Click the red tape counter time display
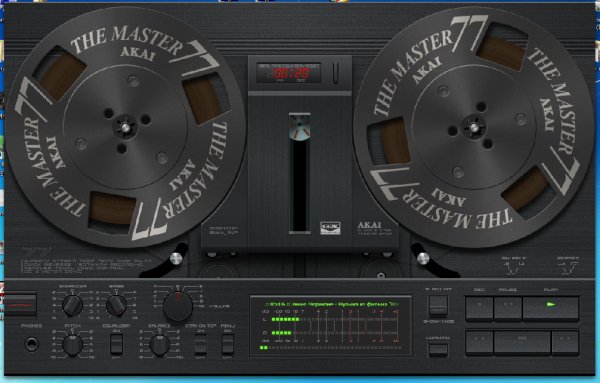600x383 pixels. point(292,73)
